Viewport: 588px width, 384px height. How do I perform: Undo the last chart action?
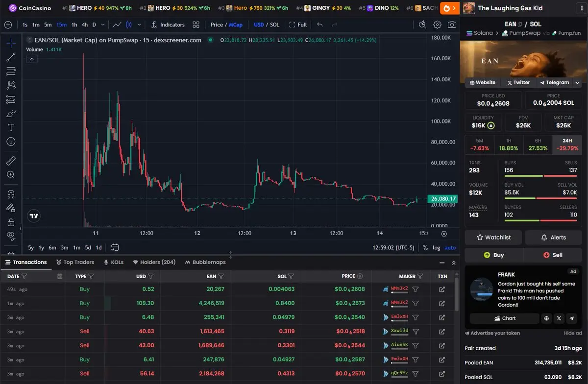click(320, 24)
